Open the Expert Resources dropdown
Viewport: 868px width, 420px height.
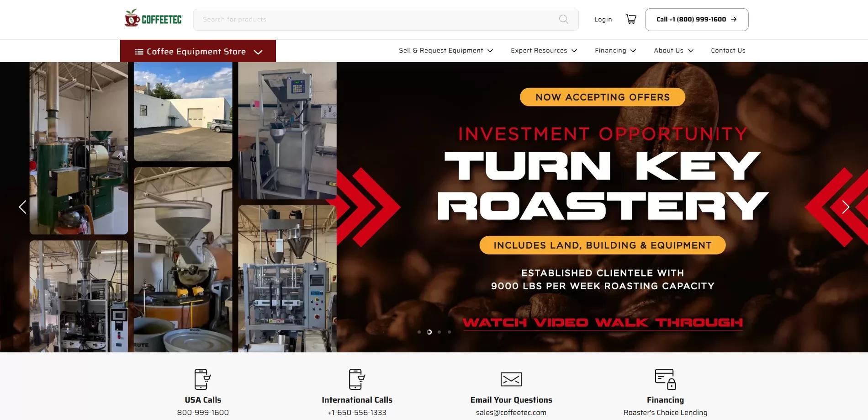point(544,51)
